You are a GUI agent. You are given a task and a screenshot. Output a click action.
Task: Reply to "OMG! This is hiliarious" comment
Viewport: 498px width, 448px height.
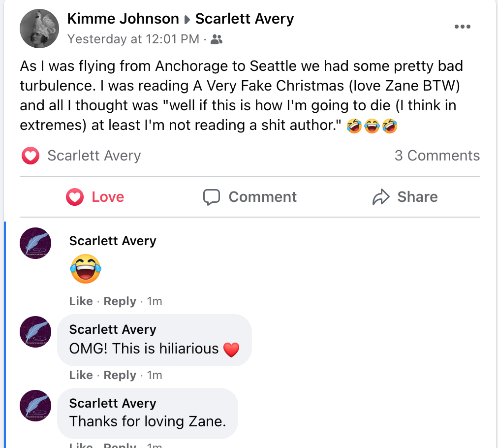120,375
